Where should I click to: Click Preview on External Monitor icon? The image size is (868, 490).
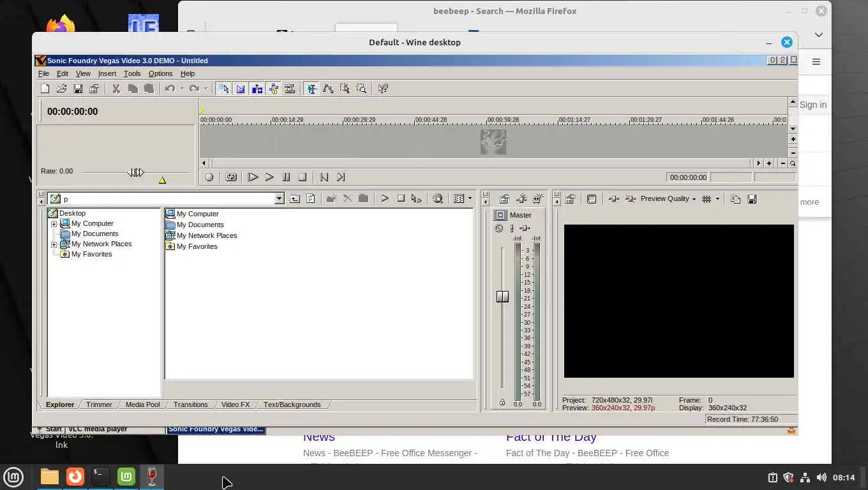pos(592,199)
